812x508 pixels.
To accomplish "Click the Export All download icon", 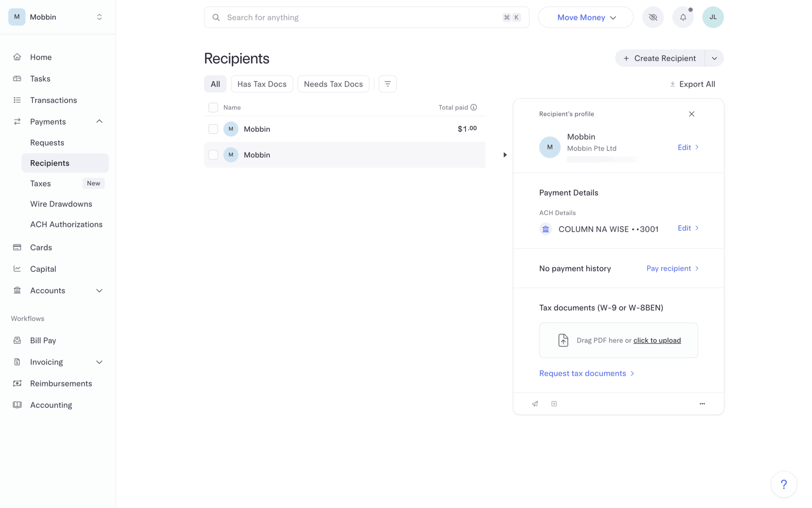I will [x=672, y=84].
